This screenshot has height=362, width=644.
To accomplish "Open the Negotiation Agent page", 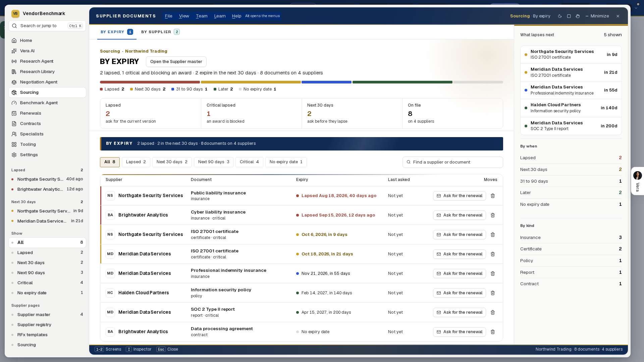I will point(47,82).
